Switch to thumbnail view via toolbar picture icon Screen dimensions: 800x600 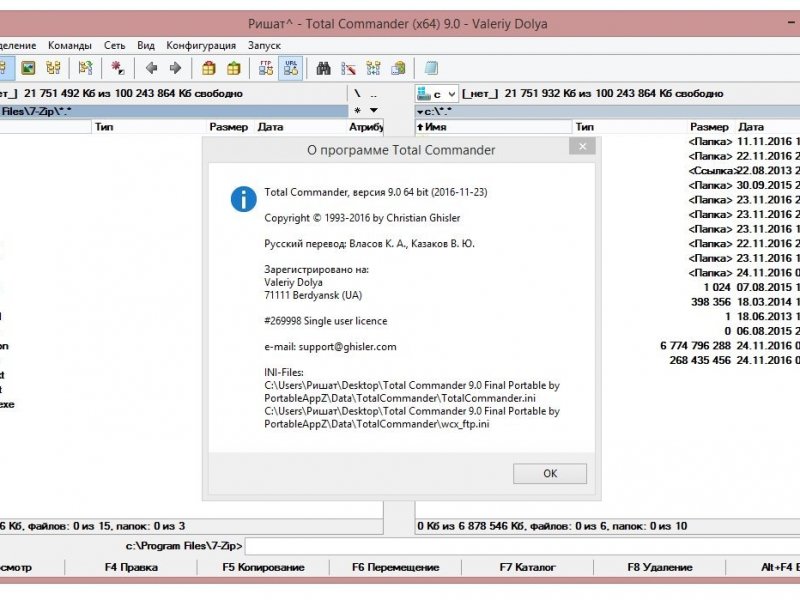pos(28,68)
